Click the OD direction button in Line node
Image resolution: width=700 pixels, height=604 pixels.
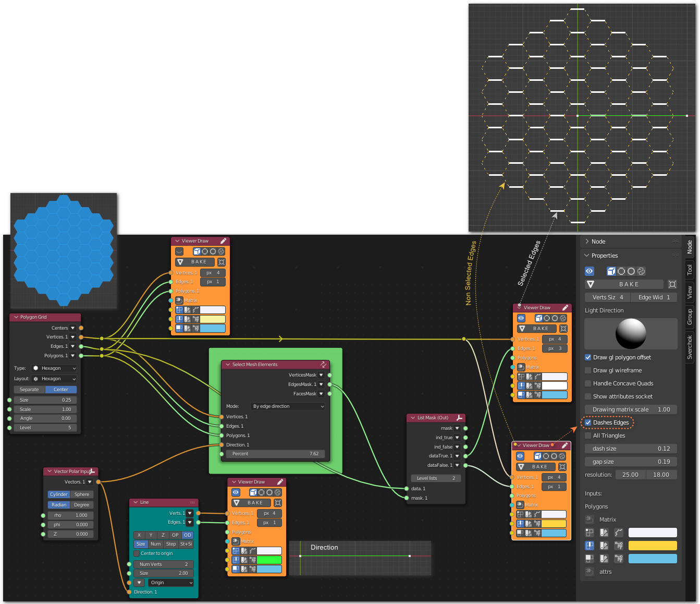188,535
